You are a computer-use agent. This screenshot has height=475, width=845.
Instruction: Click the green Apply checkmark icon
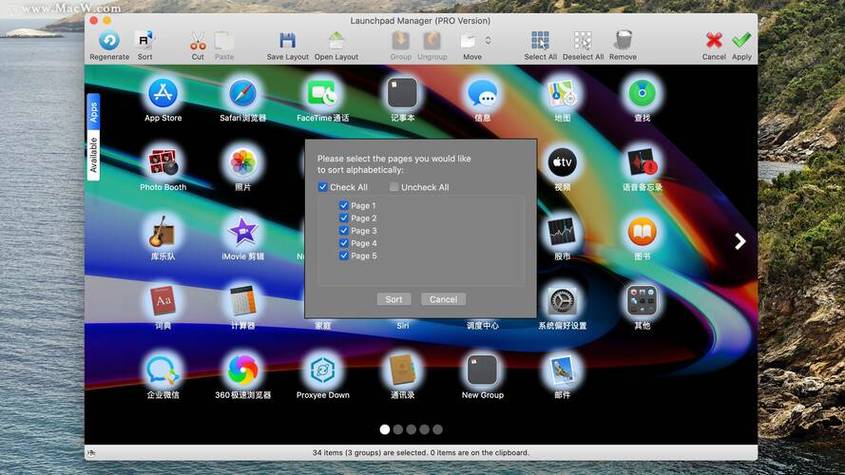tap(742, 40)
